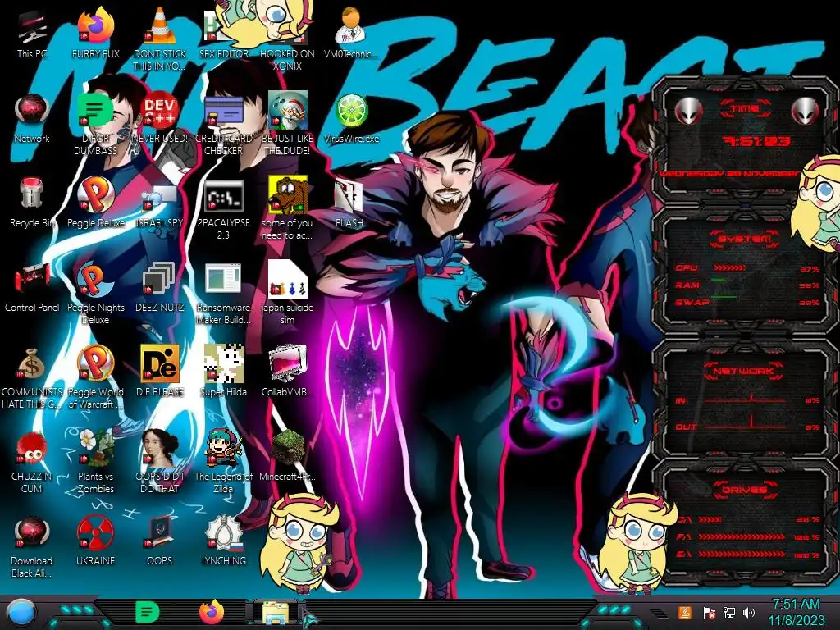Select the Network desktop icon

32,112
